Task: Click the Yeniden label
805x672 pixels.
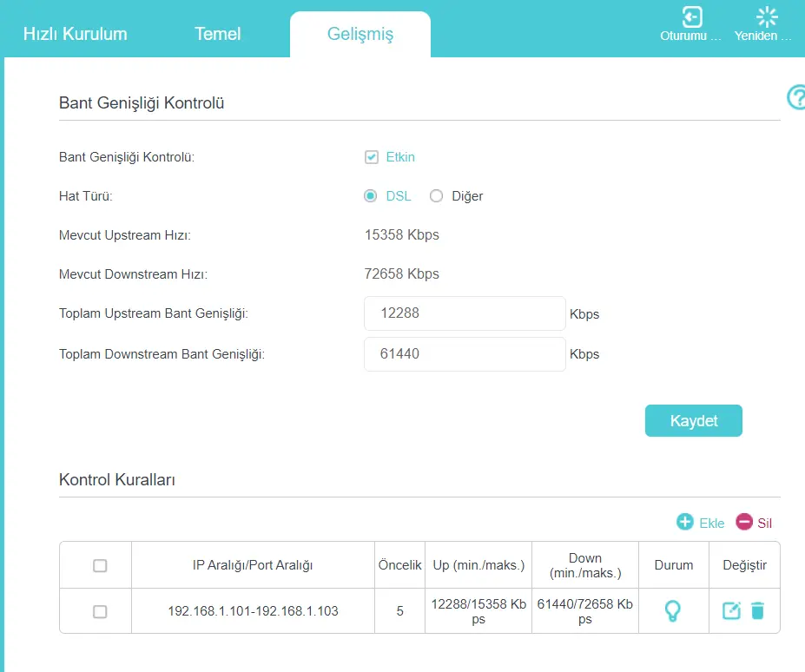Action: point(763,36)
